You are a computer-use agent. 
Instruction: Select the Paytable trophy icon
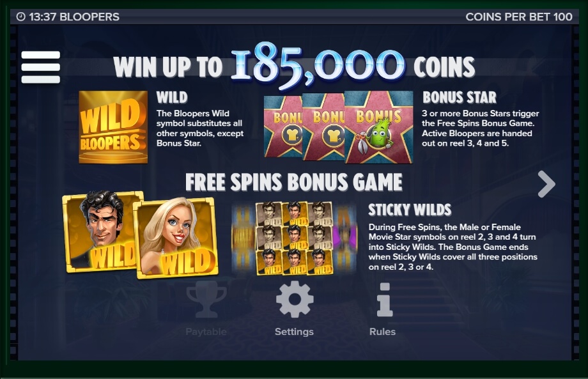pos(206,300)
